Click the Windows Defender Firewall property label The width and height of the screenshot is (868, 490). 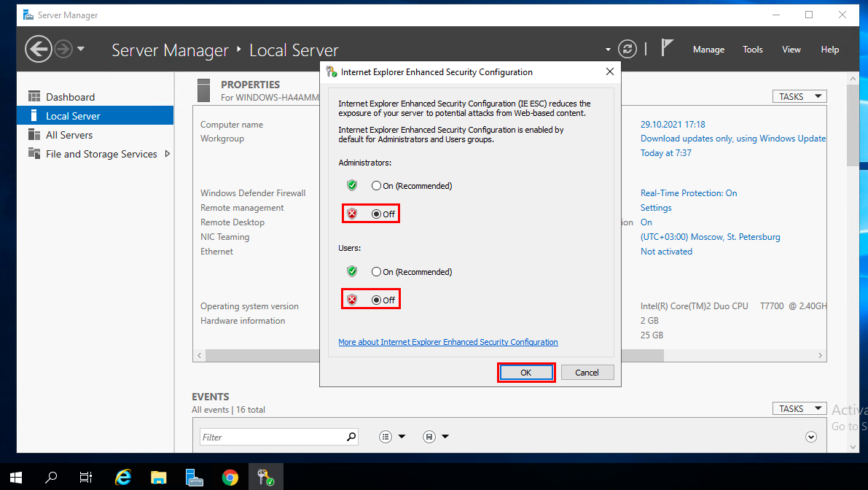pyautogui.click(x=253, y=193)
